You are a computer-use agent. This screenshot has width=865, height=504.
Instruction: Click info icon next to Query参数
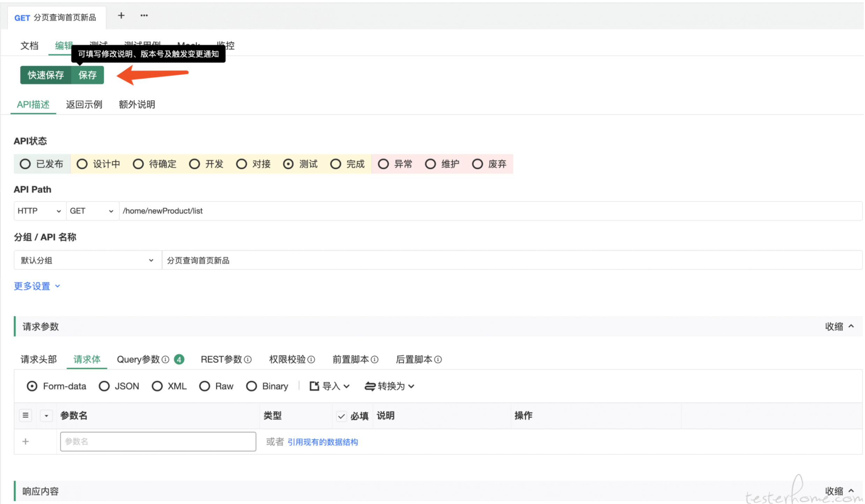coord(165,360)
